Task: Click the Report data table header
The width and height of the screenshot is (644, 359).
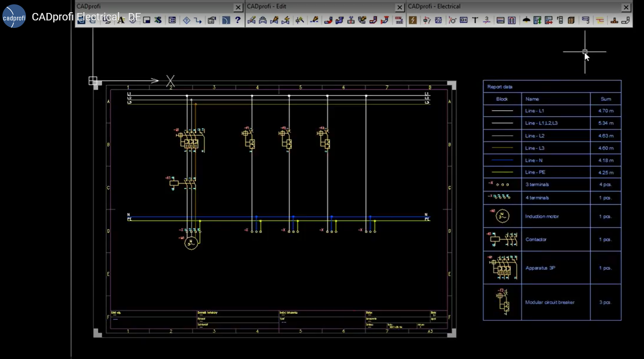Action: pyautogui.click(x=500, y=87)
